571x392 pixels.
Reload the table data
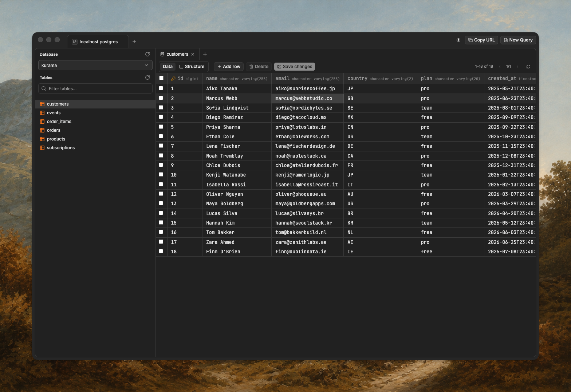point(528,67)
